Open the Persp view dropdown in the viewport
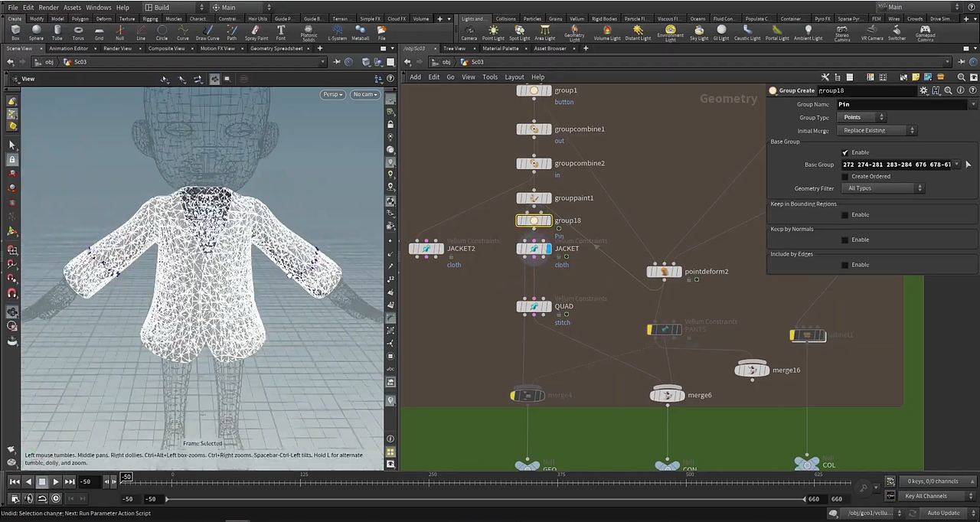980x522 pixels. tap(332, 94)
